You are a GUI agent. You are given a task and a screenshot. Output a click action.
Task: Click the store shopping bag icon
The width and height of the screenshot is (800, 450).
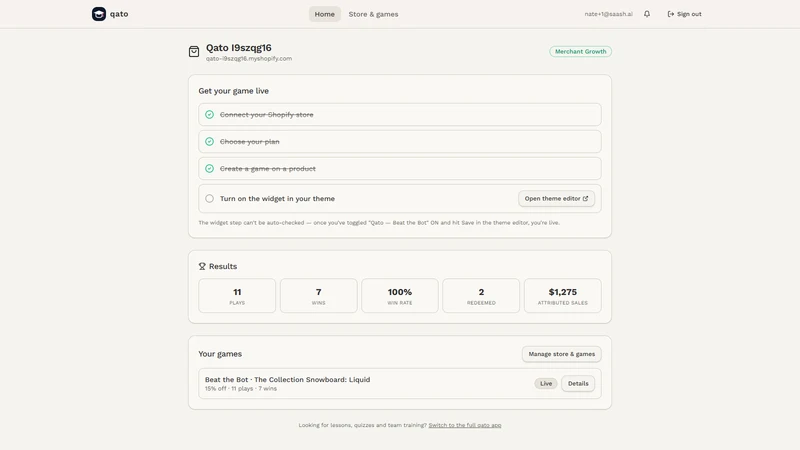(194, 51)
